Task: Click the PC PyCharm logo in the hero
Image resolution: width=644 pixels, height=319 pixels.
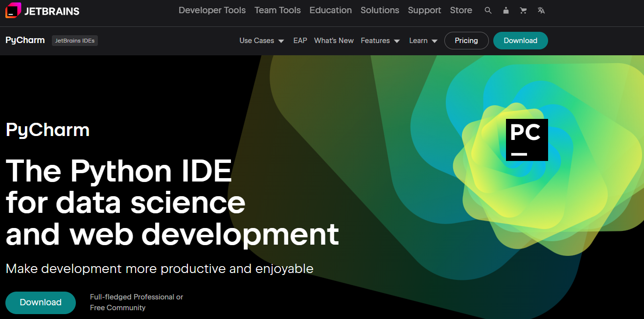Action: coord(527,140)
